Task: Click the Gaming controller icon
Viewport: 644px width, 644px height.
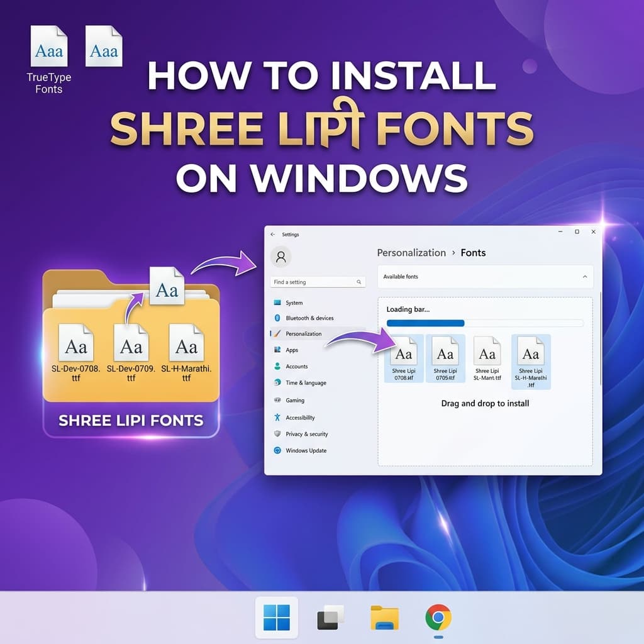Action: pyautogui.click(x=277, y=400)
